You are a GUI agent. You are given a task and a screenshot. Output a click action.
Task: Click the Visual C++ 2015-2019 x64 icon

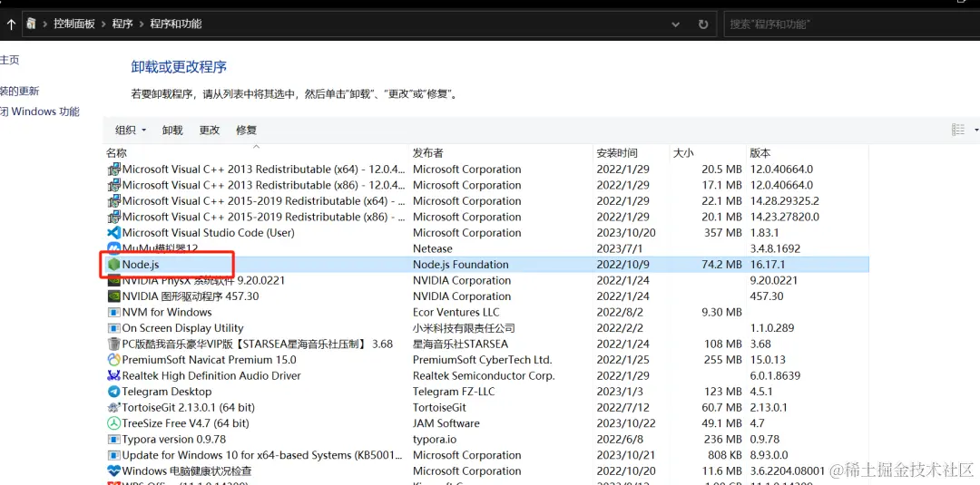pos(113,201)
